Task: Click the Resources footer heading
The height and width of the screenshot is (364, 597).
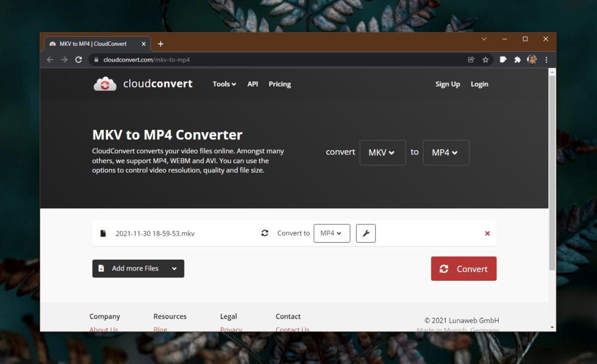Action: click(x=170, y=316)
